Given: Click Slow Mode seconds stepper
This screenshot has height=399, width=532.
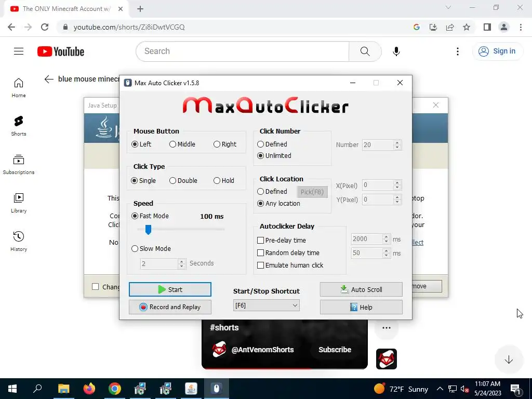Looking at the screenshot, I should coord(182,263).
